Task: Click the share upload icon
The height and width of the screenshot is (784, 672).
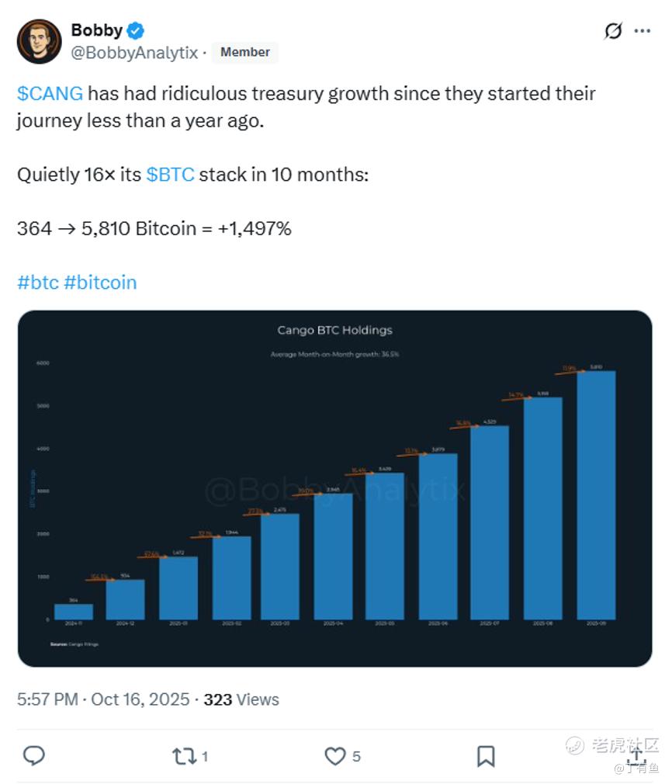Action: (636, 755)
